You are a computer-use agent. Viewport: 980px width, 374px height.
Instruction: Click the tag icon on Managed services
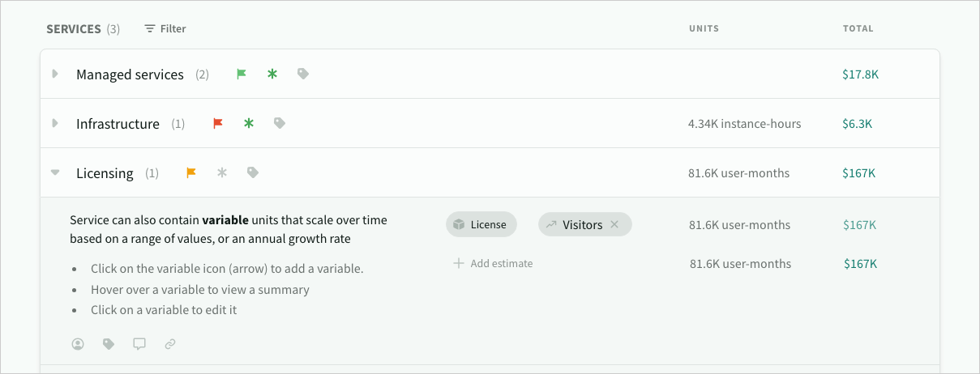point(303,74)
